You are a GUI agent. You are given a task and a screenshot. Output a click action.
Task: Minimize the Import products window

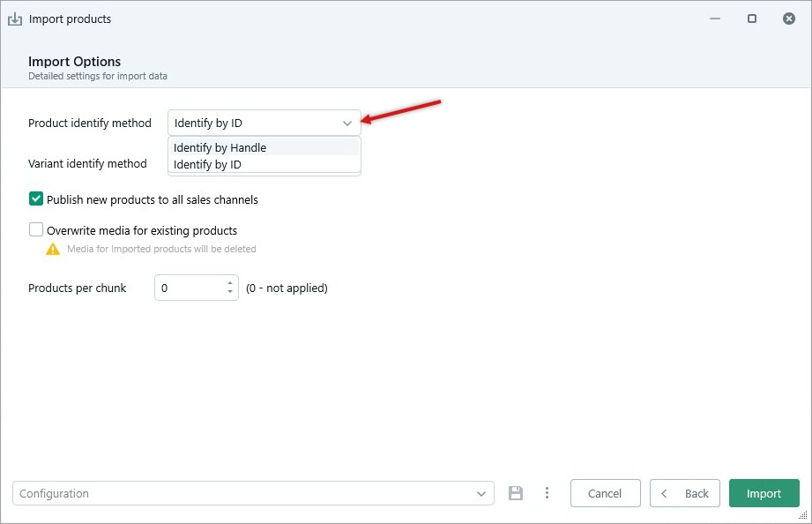pos(715,19)
